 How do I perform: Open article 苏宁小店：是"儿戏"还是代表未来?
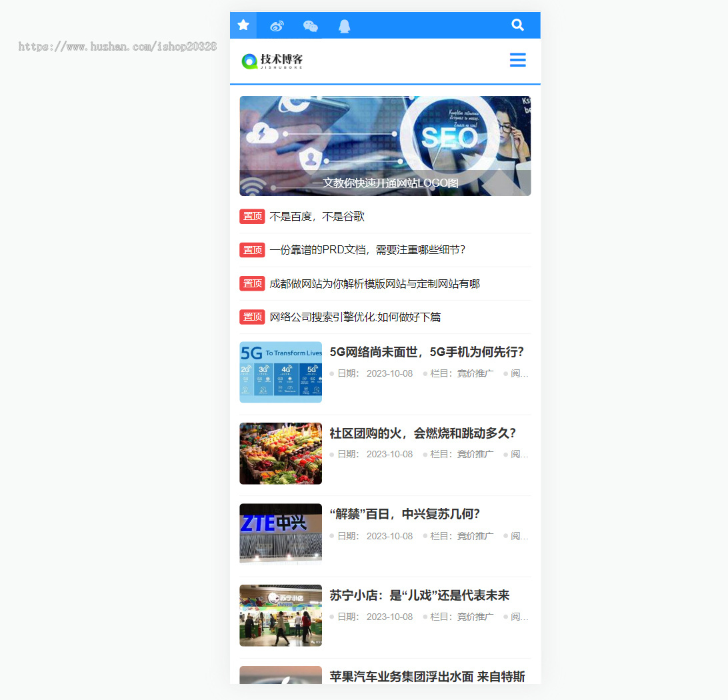pyautogui.click(x=419, y=595)
